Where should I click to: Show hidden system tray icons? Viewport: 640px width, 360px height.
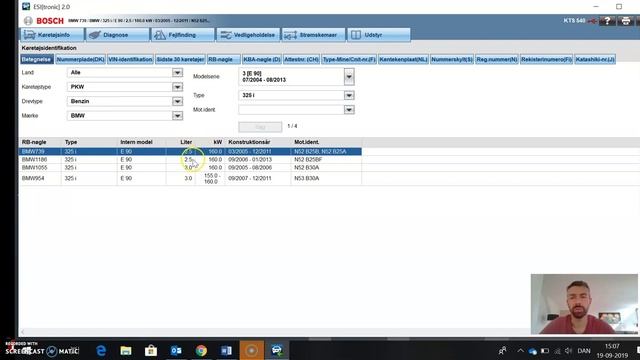coord(520,351)
